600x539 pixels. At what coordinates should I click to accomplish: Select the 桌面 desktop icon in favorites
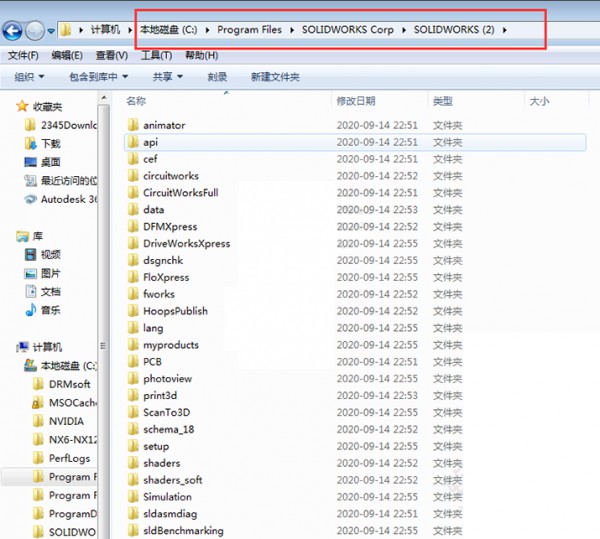point(30,162)
